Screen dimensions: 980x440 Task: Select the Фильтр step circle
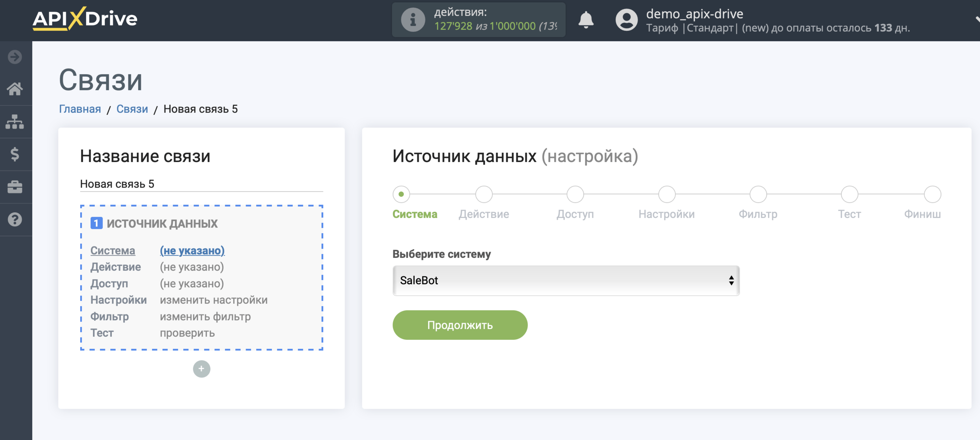pos(758,194)
